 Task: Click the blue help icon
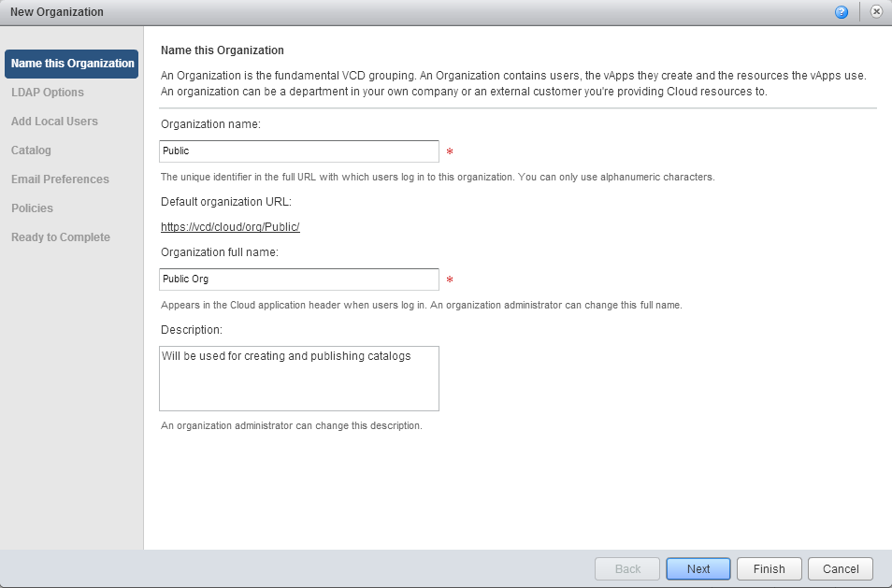pos(842,12)
